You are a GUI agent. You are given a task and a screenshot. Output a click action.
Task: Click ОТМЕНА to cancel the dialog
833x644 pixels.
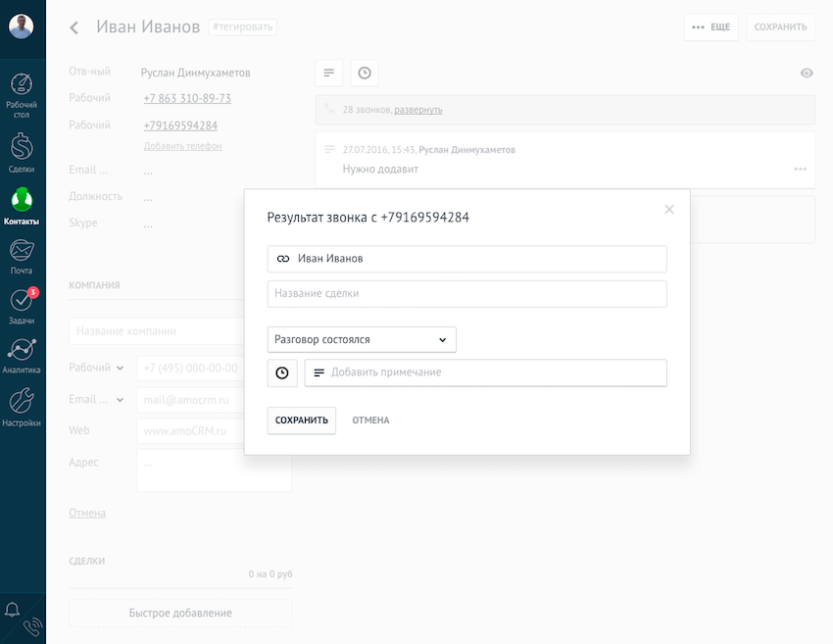(370, 421)
